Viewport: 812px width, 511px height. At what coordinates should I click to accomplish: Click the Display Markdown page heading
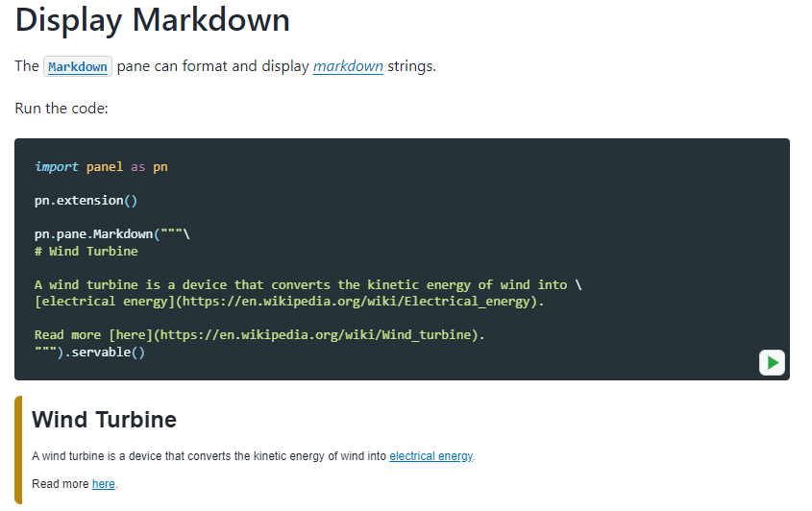pyautogui.click(x=152, y=20)
